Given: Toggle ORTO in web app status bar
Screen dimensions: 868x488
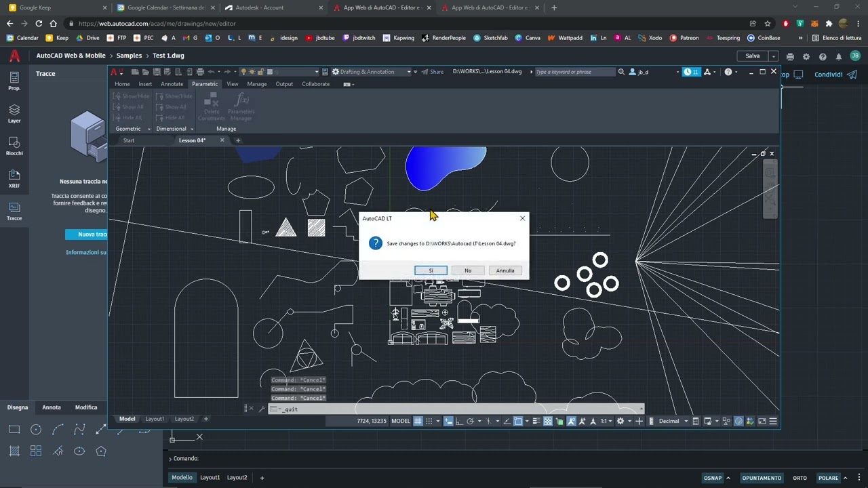Looking at the screenshot, I should click(800, 478).
